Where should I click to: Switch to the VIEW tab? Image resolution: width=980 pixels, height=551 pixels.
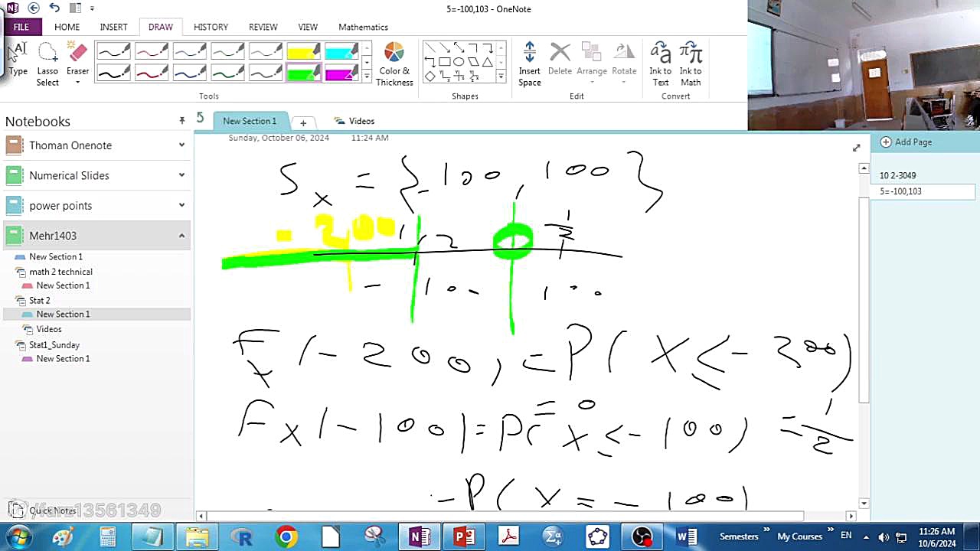[308, 27]
